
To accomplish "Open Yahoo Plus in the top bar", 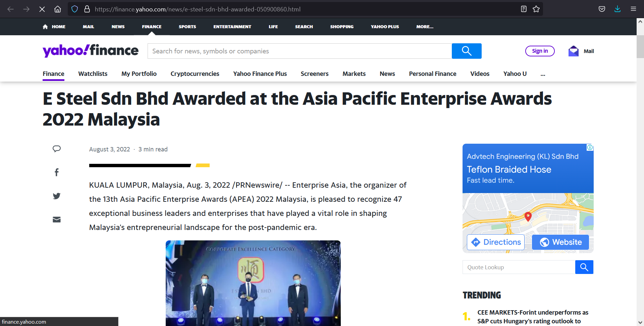I will [385, 27].
